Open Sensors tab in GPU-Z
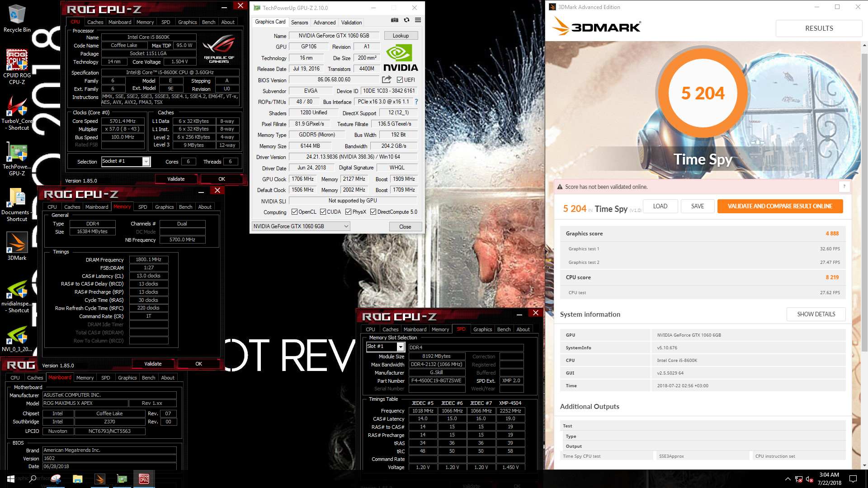The image size is (868, 488). pos(299,23)
